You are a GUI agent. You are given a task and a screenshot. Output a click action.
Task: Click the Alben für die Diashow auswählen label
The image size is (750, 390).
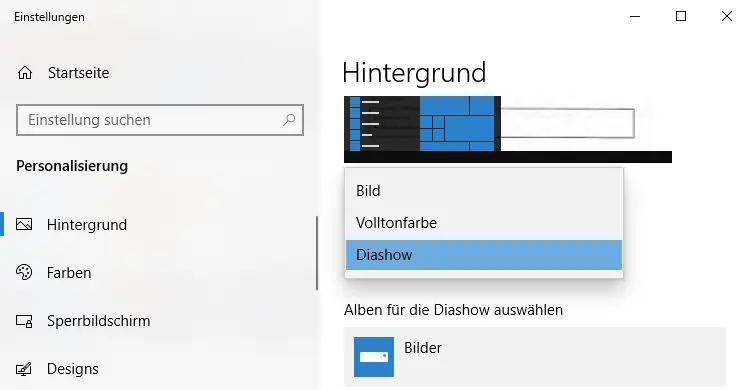tap(453, 310)
